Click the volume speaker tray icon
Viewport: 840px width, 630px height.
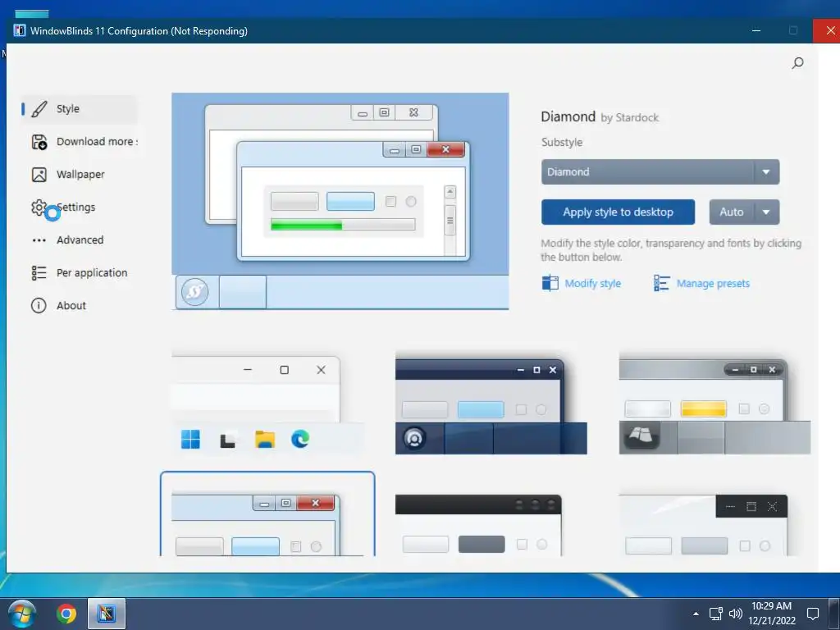click(x=736, y=614)
